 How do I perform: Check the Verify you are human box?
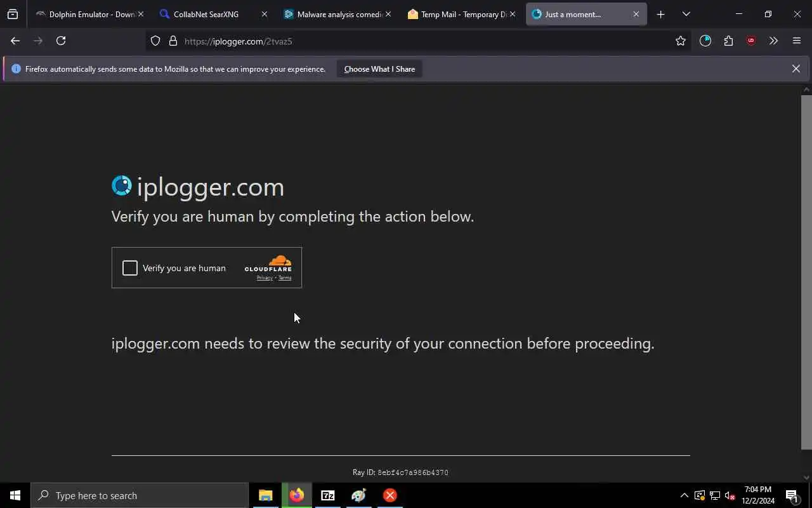tap(130, 268)
